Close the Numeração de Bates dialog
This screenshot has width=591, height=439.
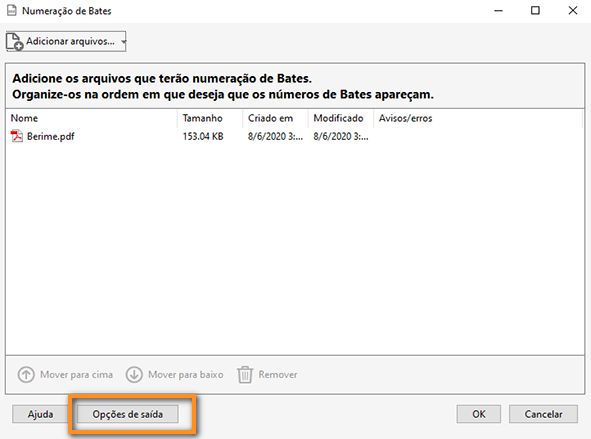click(x=573, y=11)
